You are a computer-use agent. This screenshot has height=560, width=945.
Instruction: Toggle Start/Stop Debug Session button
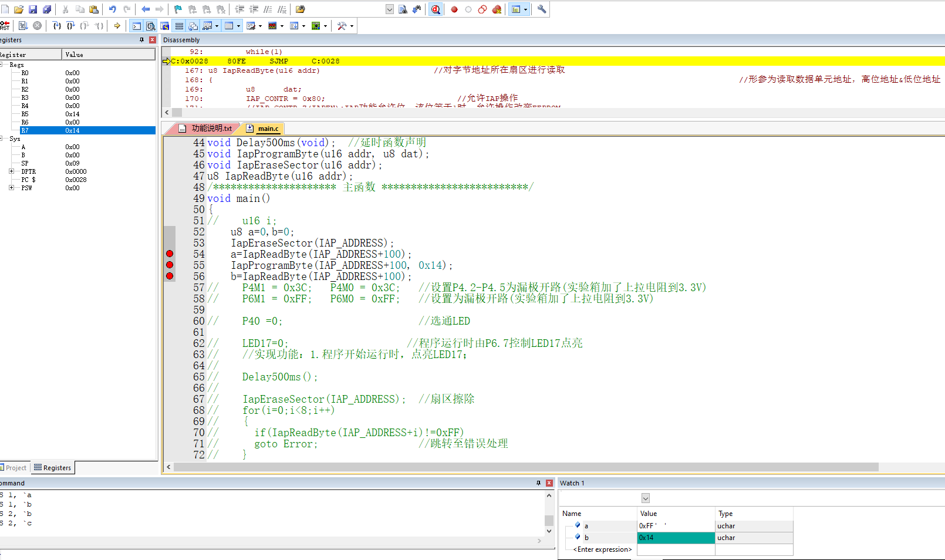[436, 9]
